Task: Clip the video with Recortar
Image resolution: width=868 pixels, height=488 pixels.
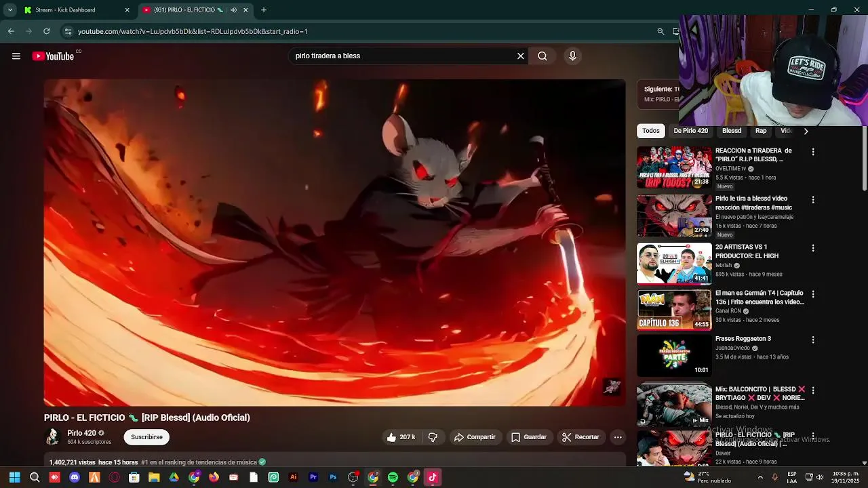Action: point(581,437)
